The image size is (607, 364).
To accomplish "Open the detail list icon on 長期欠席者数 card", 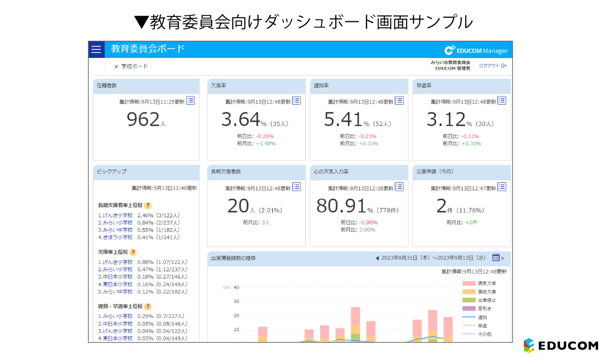I will click(296, 187).
